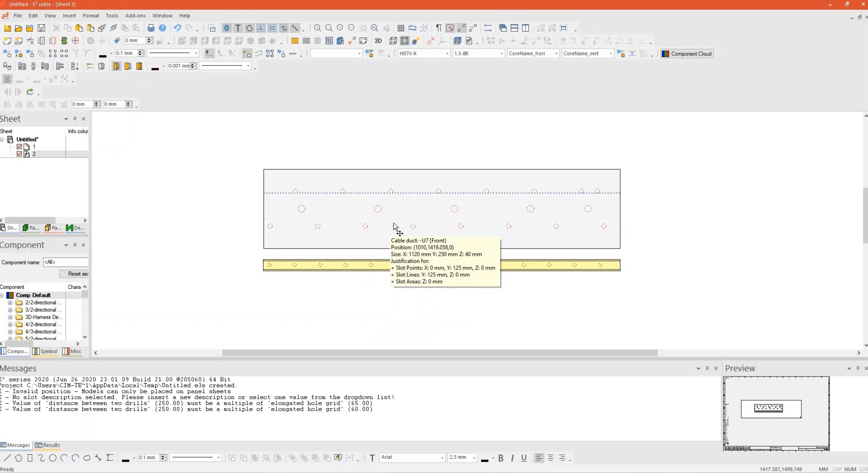Undo last action with blue arrow icon
Viewport: 868px width, 473px height.
click(177, 28)
